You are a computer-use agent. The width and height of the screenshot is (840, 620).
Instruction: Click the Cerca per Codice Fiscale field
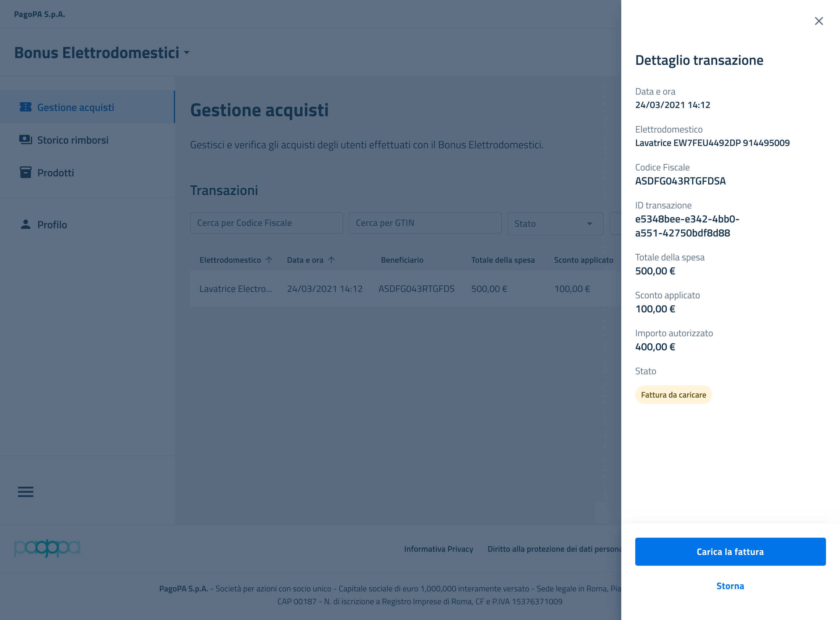266,223
